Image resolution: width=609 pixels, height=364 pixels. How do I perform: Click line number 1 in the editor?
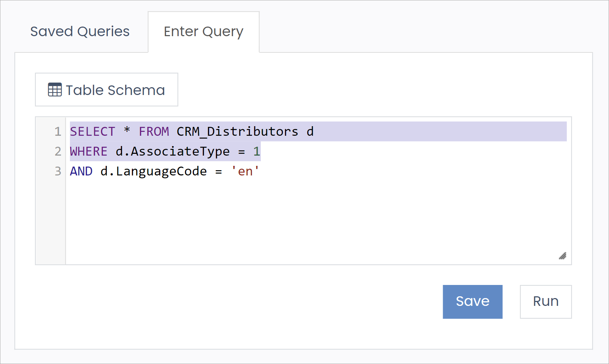[x=58, y=131]
